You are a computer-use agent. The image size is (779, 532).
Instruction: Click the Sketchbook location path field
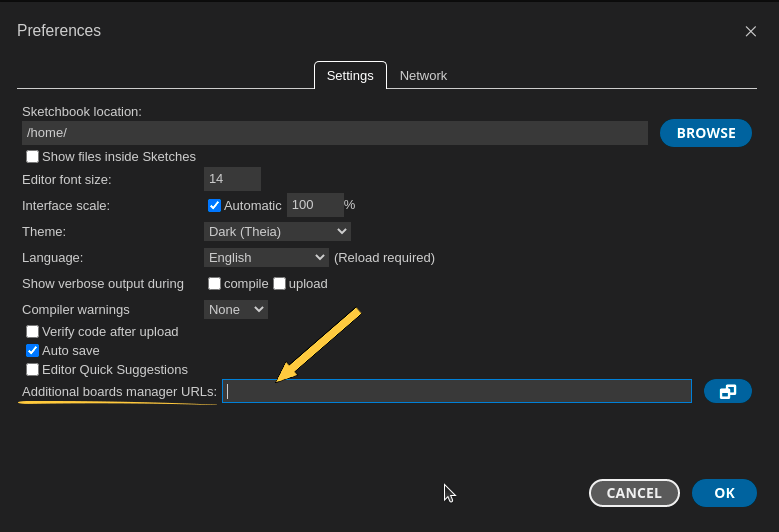pyautogui.click(x=334, y=133)
